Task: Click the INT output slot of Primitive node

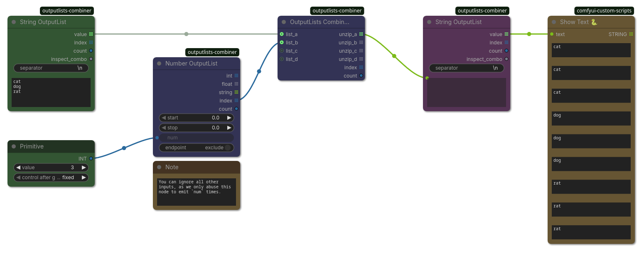Action: point(91,158)
